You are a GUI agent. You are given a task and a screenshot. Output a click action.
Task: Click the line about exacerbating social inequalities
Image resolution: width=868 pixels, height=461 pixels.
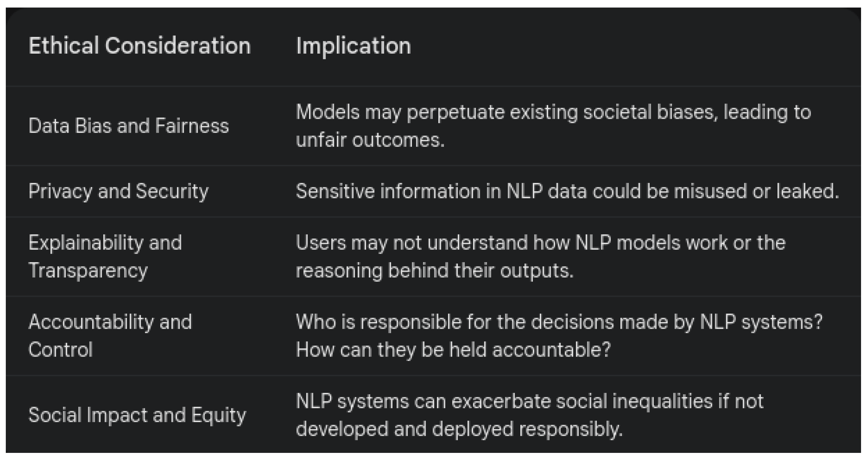[529, 401]
